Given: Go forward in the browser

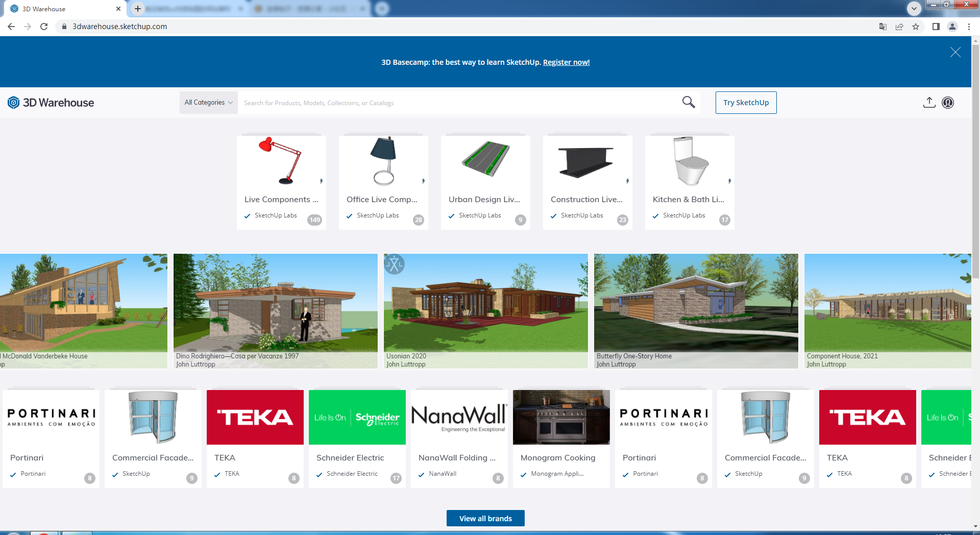Looking at the screenshot, I should coord(28,27).
